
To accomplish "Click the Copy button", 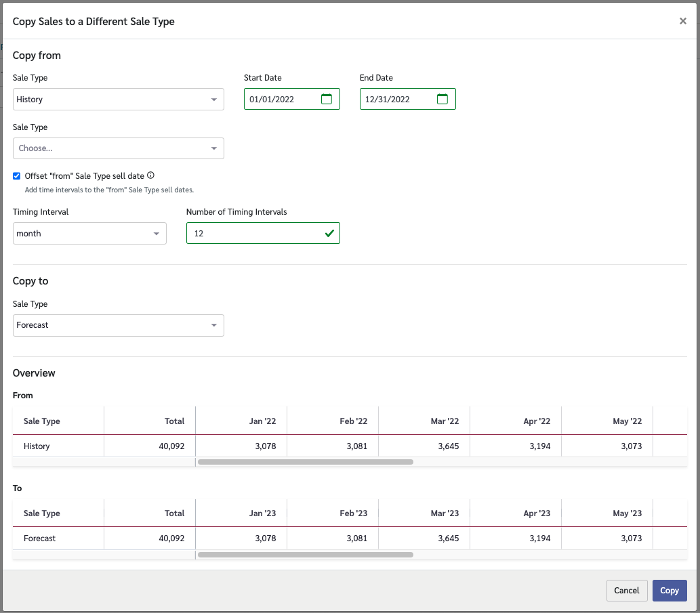I will pos(669,591).
